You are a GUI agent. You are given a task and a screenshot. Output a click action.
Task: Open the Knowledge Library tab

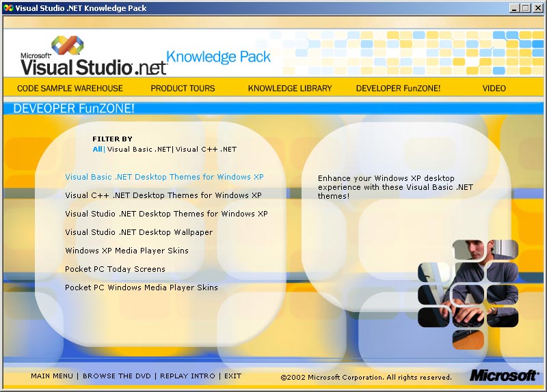coord(290,89)
